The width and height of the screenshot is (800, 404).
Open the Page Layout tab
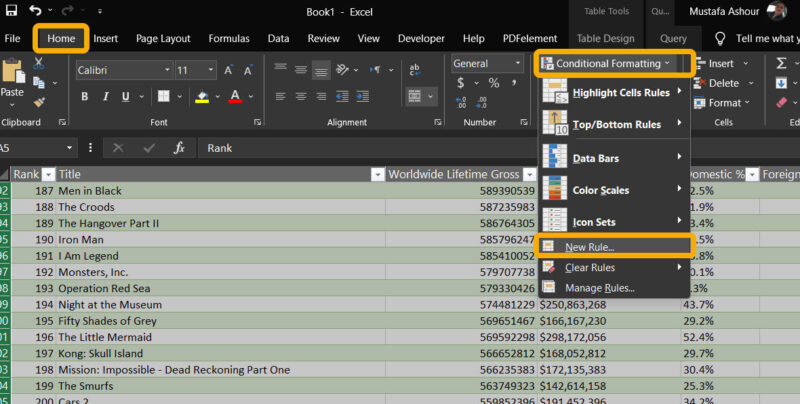point(163,38)
